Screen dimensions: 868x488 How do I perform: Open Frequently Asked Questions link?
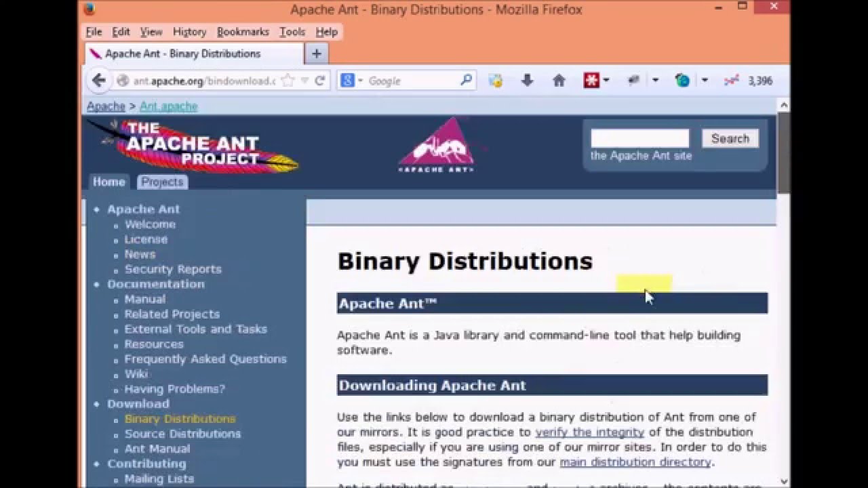click(x=205, y=359)
